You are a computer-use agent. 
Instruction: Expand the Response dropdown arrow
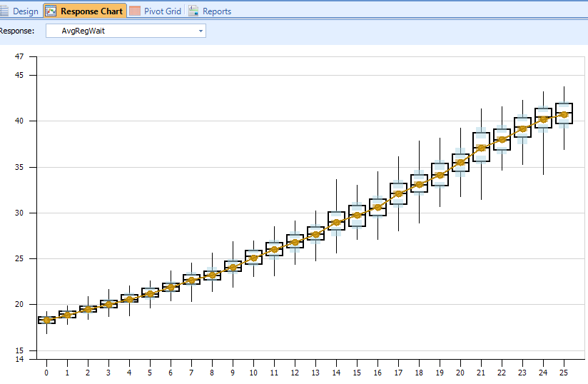point(201,31)
